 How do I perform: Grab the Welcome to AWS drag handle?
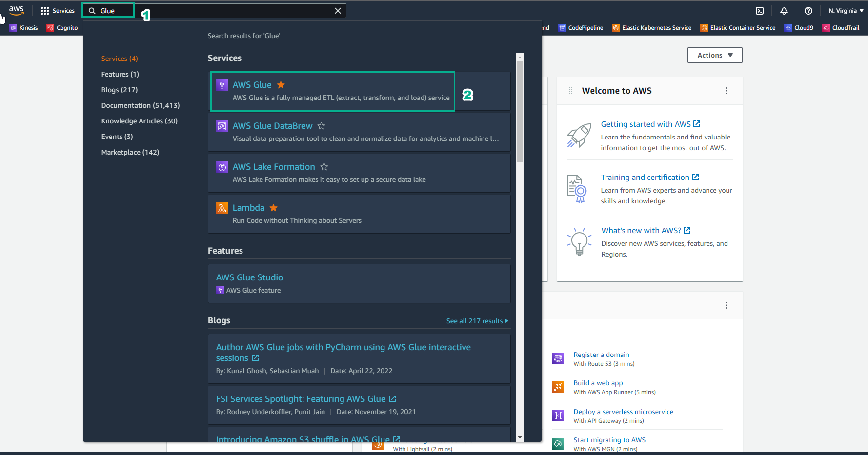coord(571,91)
